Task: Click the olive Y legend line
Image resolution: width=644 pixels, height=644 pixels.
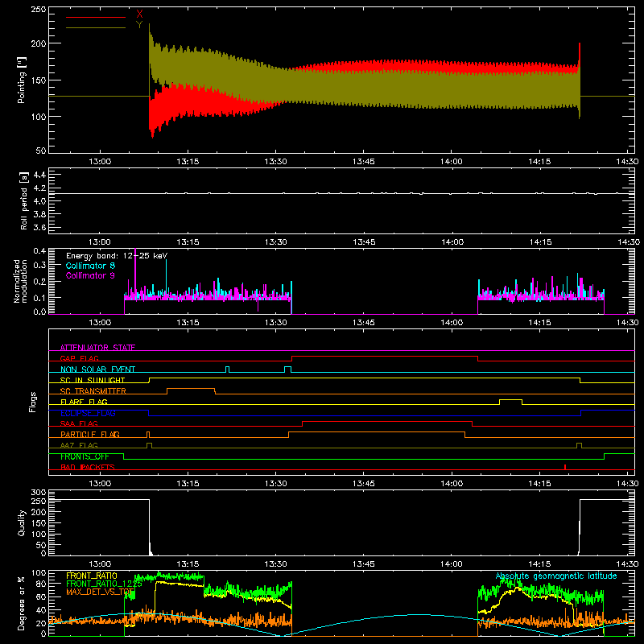Action: click(x=96, y=28)
